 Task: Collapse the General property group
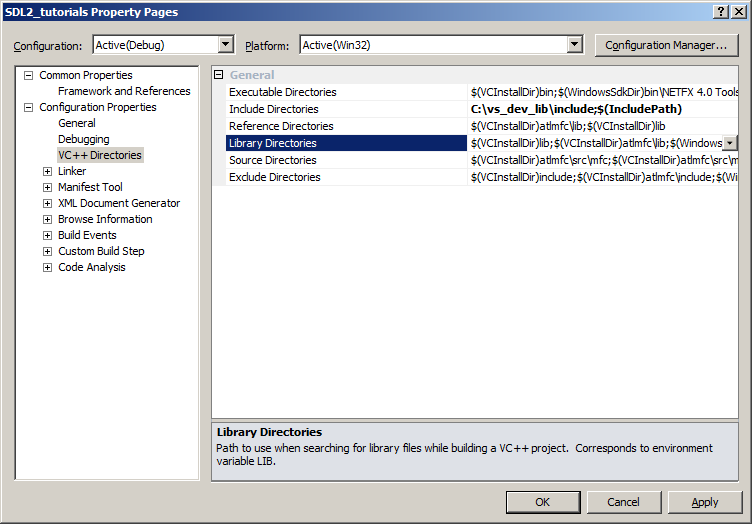click(x=219, y=75)
